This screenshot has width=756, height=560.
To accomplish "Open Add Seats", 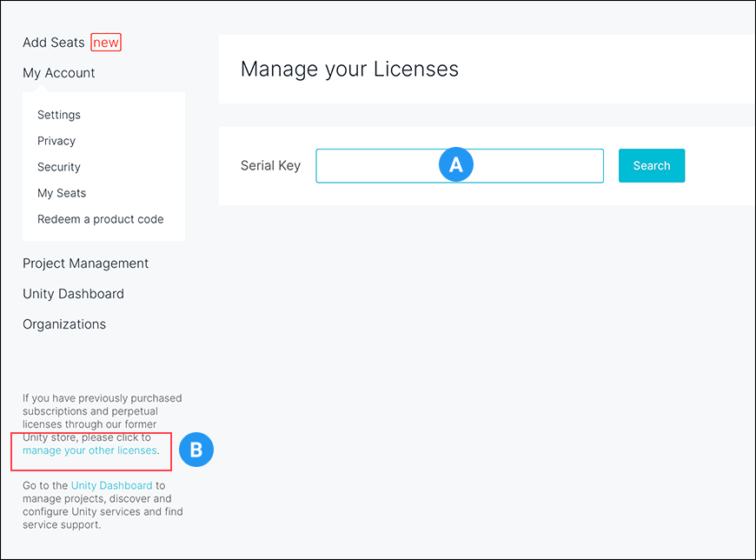I will (53, 42).
